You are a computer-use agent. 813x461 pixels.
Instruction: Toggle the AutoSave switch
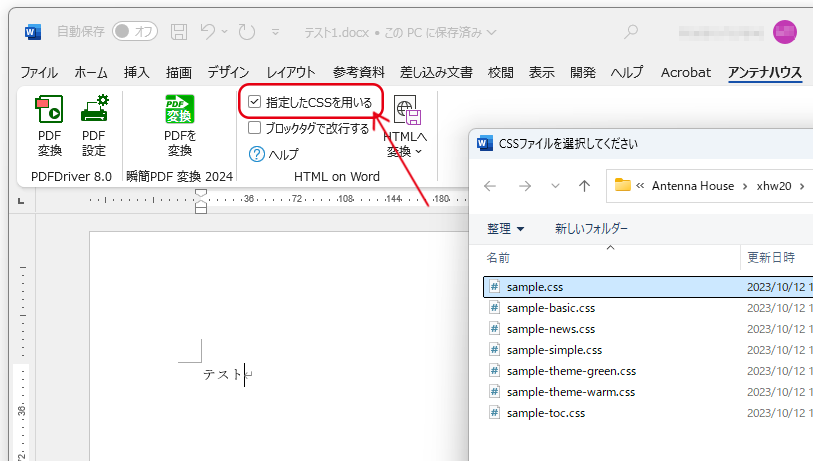[x=135, y=32]
